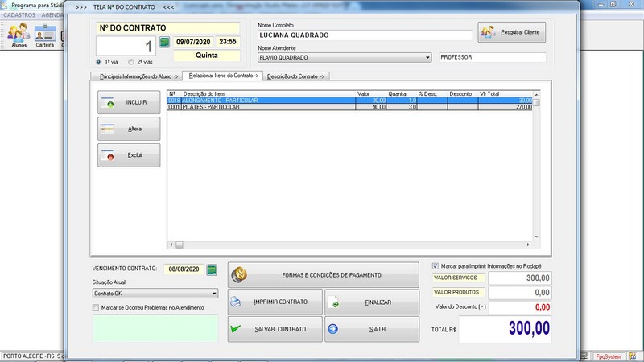644x362 pixels.
Task: Select 2ª vias radio option
Action: pos(131,62)
